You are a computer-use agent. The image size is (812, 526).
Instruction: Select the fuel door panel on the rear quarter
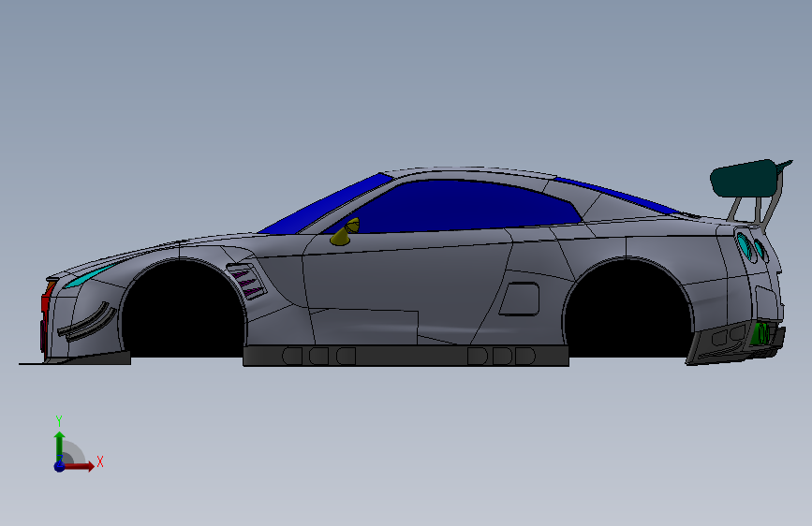point(520,299)
